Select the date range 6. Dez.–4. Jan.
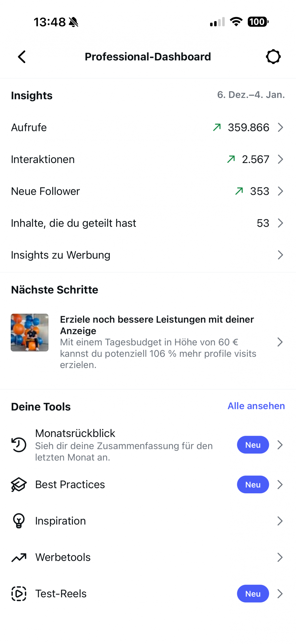Screen dimensions: 296x644 251,95
